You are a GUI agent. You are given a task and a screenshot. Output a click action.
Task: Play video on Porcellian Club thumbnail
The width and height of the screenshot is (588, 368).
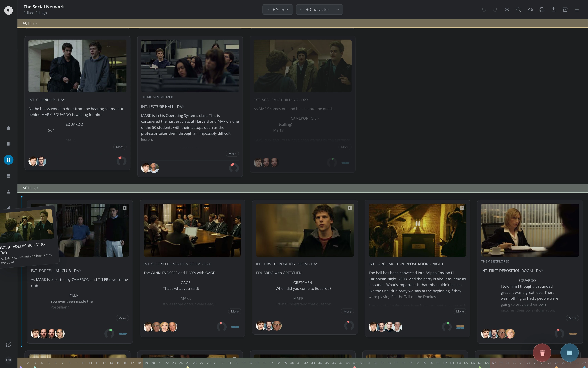[125, 208]
